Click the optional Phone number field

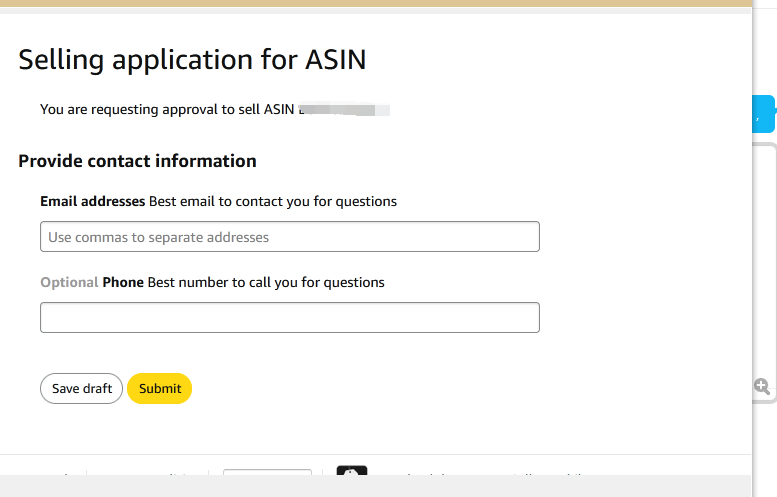pyautogui.click(x=290, y=318)
